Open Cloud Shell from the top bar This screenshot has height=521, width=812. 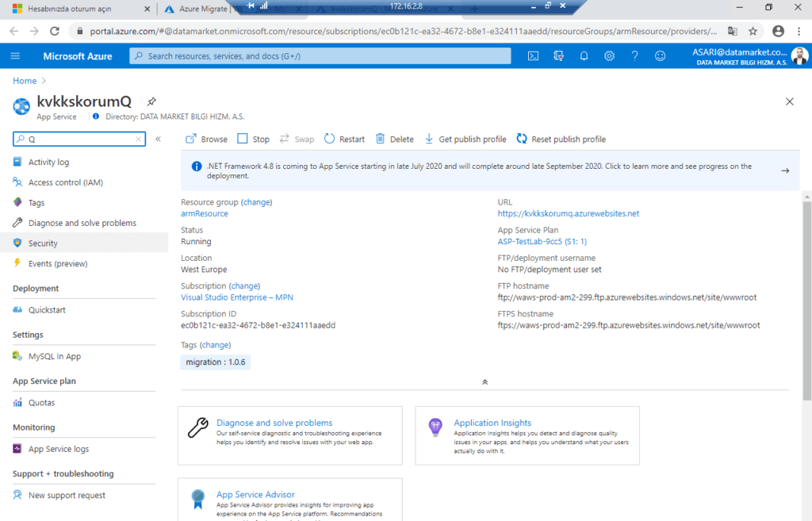(533, 56)
